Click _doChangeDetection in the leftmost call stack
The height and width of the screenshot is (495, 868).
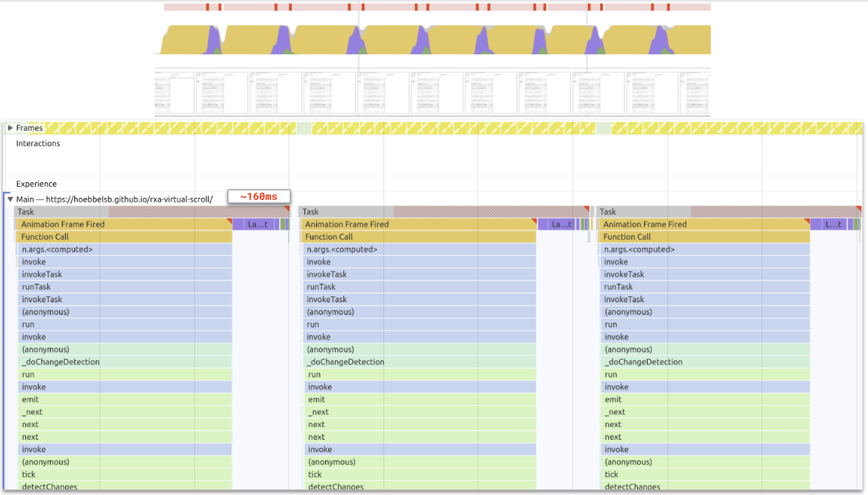coord(61,362)
